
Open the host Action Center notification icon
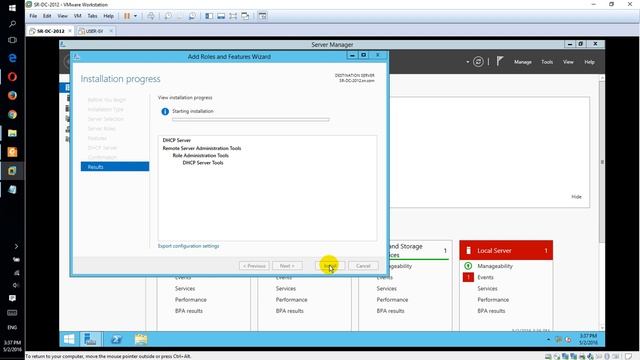[12, 298]
